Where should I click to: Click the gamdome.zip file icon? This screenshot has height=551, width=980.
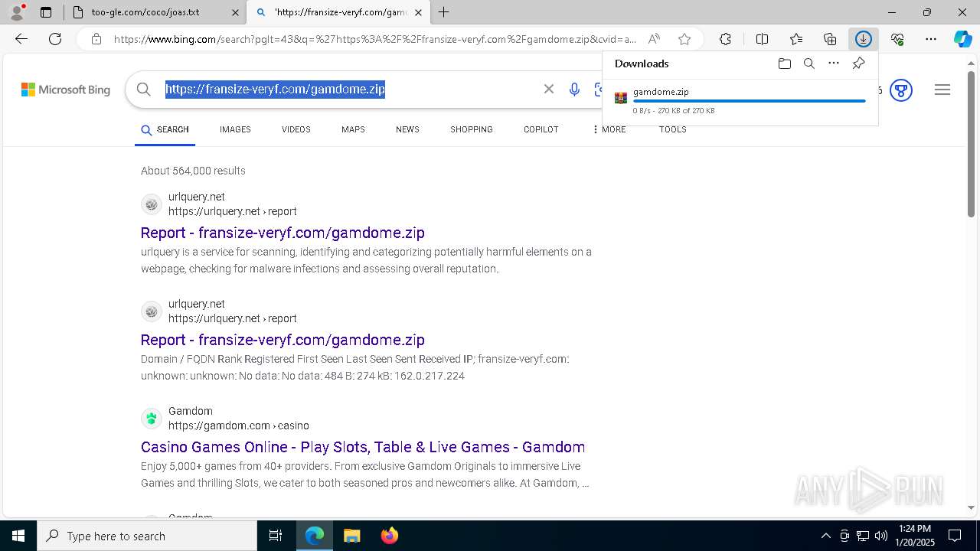621,98
